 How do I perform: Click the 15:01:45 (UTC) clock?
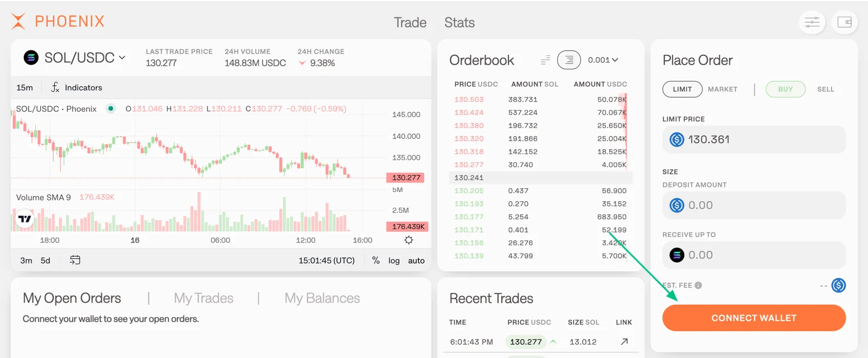(327, 260)
